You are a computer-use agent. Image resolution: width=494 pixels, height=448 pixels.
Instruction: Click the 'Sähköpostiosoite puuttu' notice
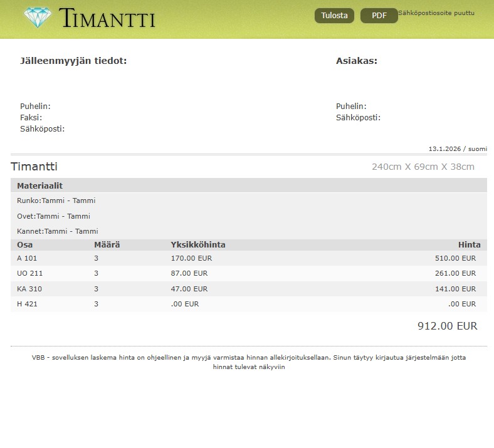pyautogui.click(x=436, y=13)
